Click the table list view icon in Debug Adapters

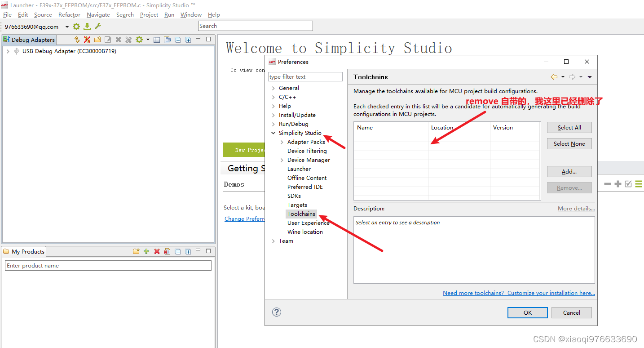click(x=157, y=40)
